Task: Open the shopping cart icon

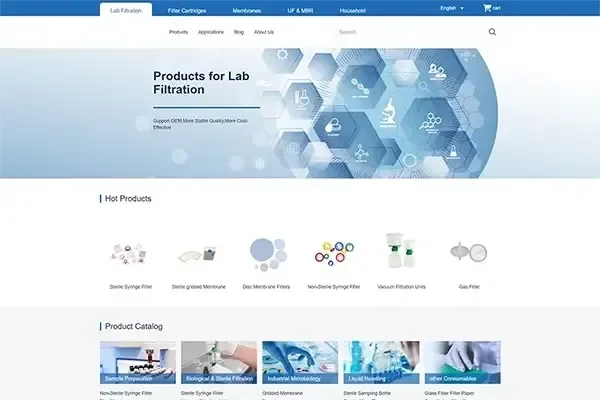Action: pyautogui.click(x=487, y=8)
